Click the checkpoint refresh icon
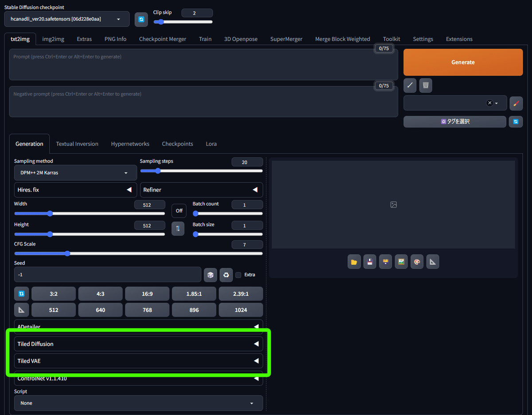 tap(141, 19)
